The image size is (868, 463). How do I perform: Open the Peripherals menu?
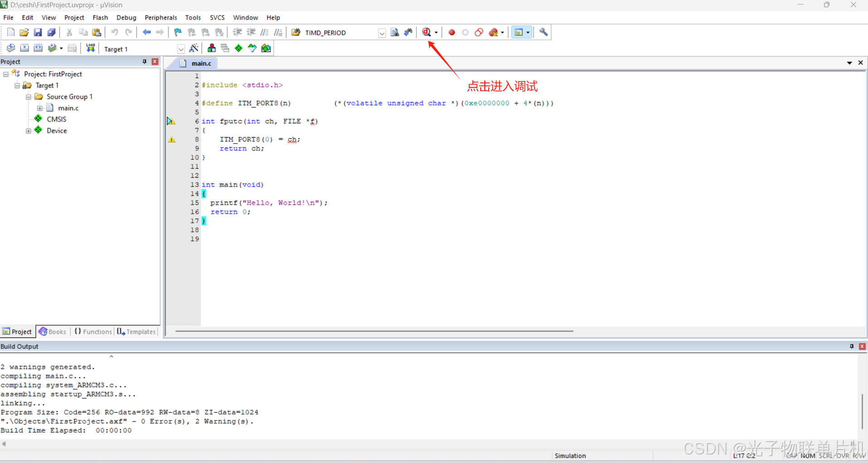[x=161, y=18]
